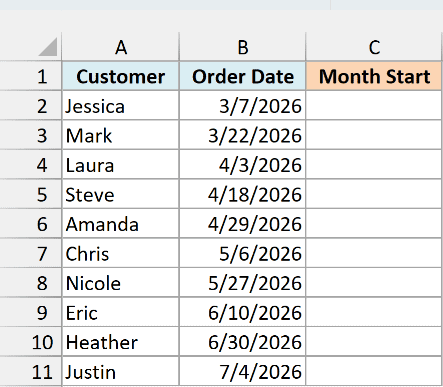Select empty Month Start cell for Heather

374,342
